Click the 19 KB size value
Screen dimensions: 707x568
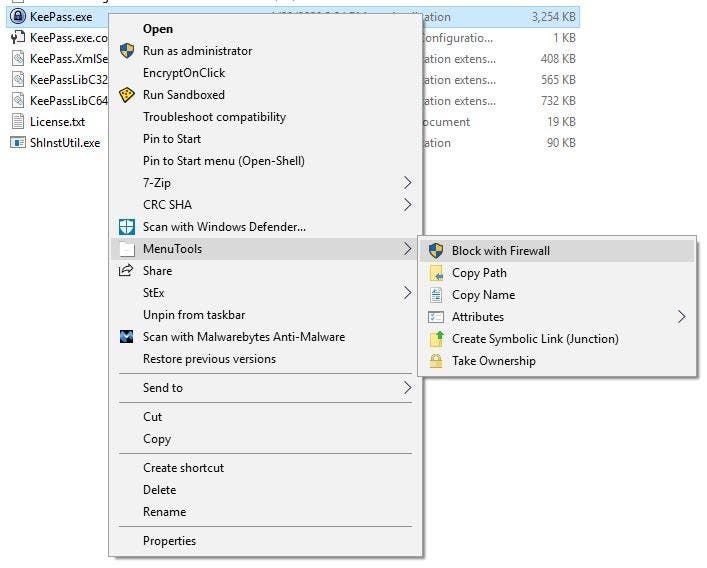click(x=561, y=122)
